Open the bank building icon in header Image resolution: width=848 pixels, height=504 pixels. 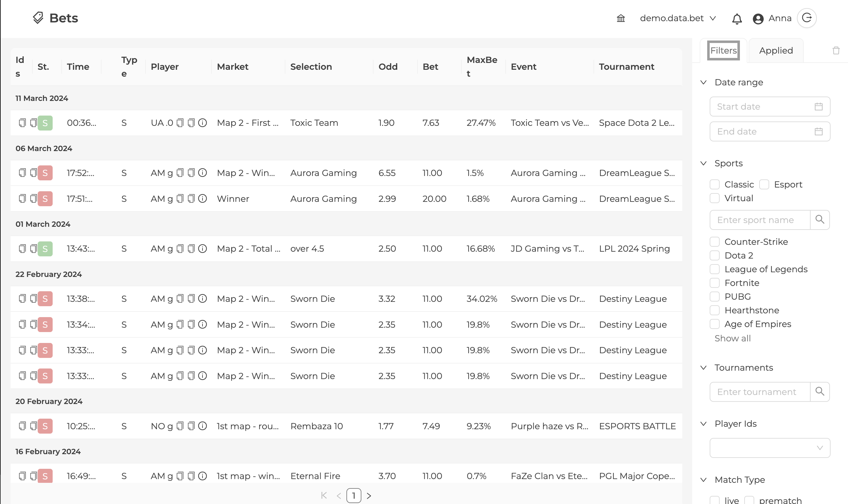(x=621, y=18)
